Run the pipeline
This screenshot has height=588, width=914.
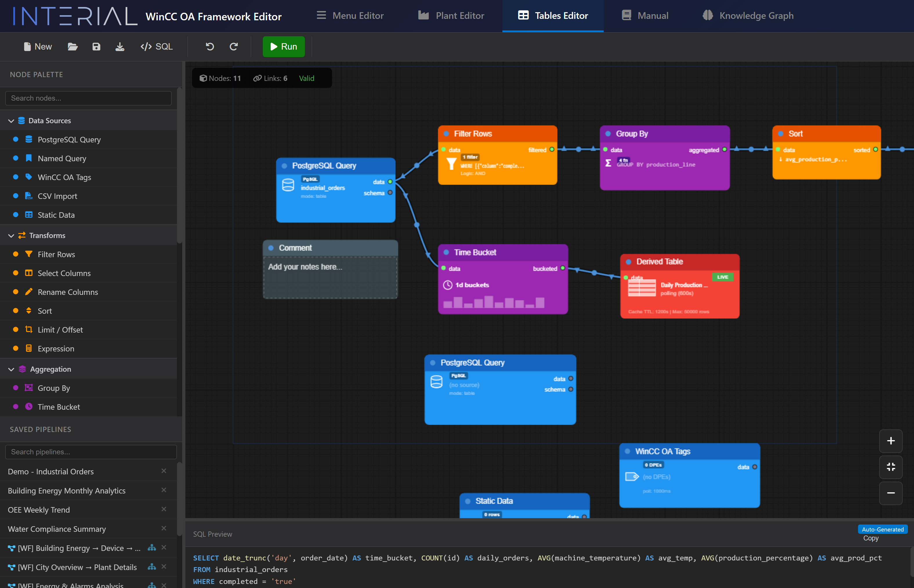pyautogui.click(x=283, y=46)
